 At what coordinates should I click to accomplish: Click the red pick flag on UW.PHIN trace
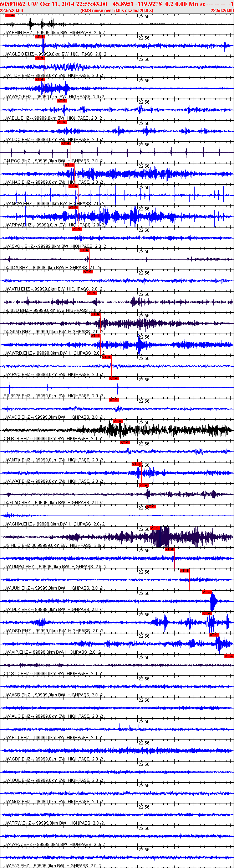(x=10, y=15)
